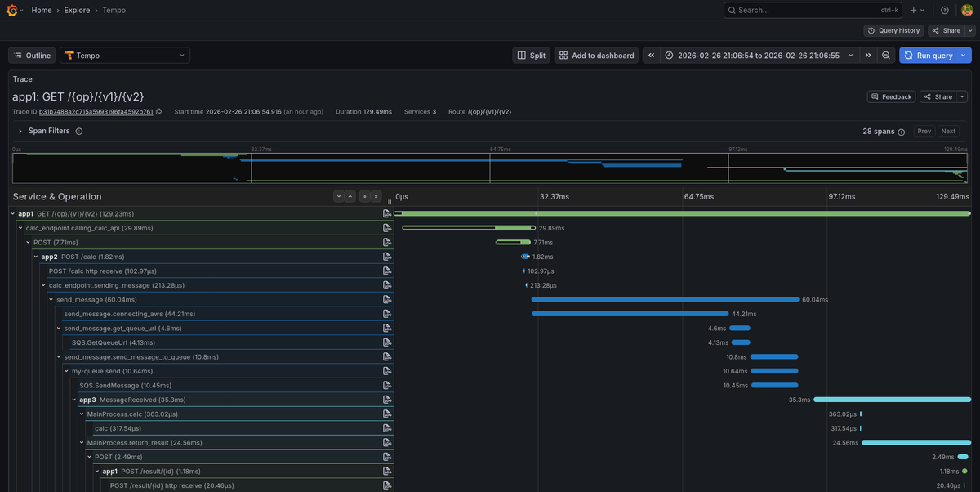Viewport: 980px width, 492px height.
Task: Grab the column width divider handle
Action: [x=390, y=200]
